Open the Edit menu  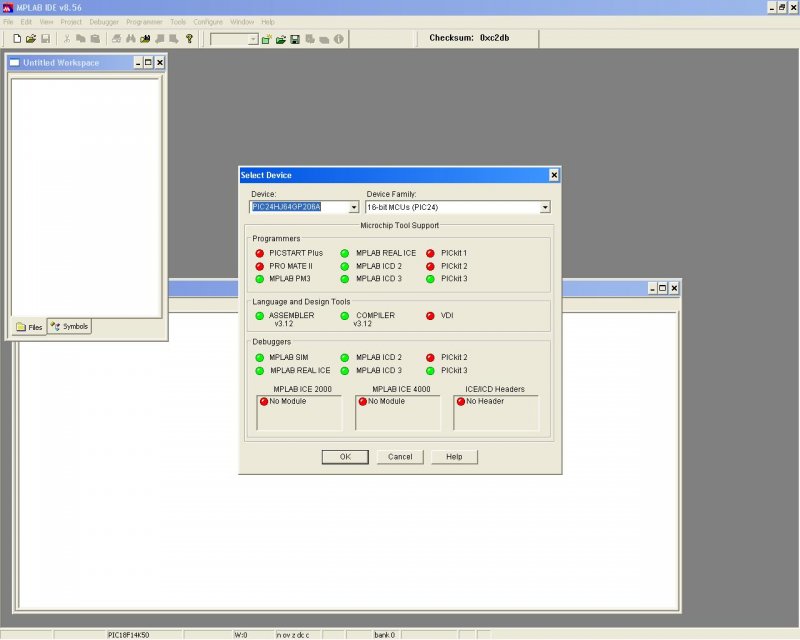tap(26, 22)
